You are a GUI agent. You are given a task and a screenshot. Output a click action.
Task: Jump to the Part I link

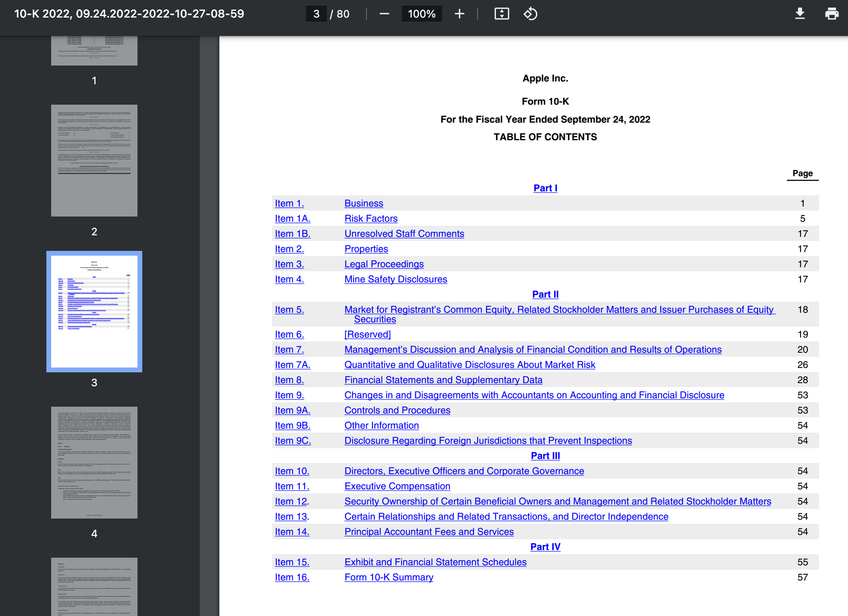(x=545, y=188)
